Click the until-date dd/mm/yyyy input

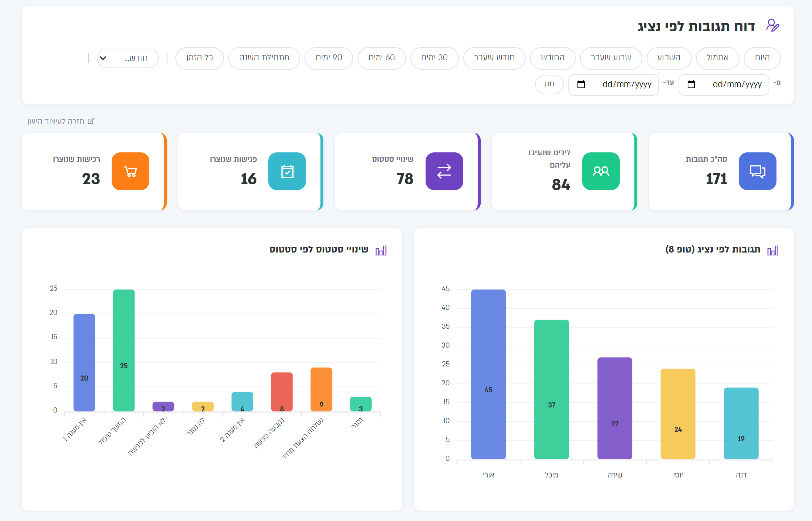[613, 85]
